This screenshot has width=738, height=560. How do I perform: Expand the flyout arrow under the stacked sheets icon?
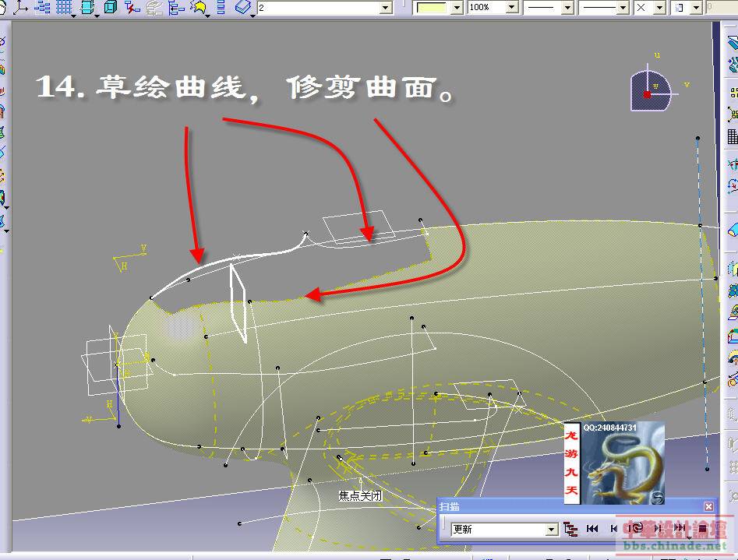[x=252, y=16]
